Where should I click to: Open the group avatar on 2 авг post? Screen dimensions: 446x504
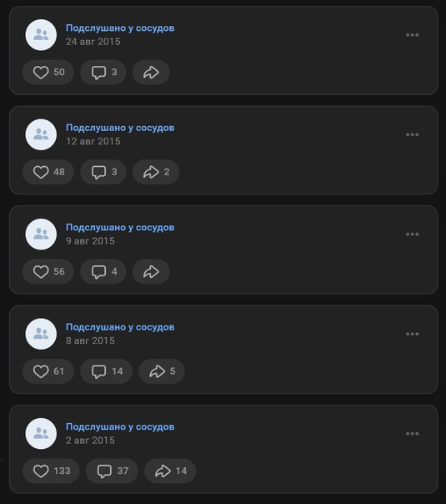pos(41,434)
